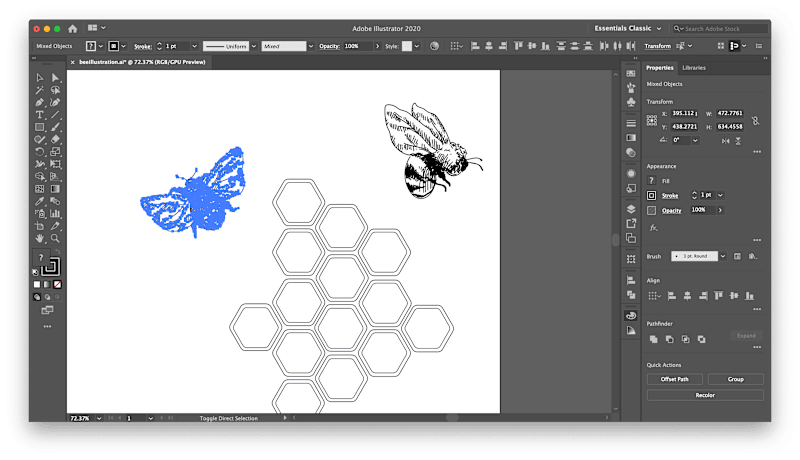Open the zoom level dropdown at 72.37%
The image size is (800, 460).
tap(98, 418)
